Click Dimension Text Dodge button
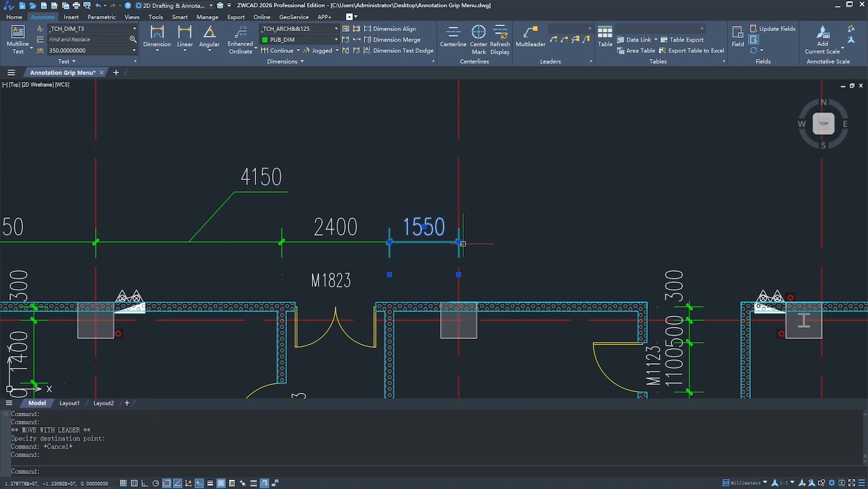The width and height of the screenshot is (868, 489). [x=399, y=51]
